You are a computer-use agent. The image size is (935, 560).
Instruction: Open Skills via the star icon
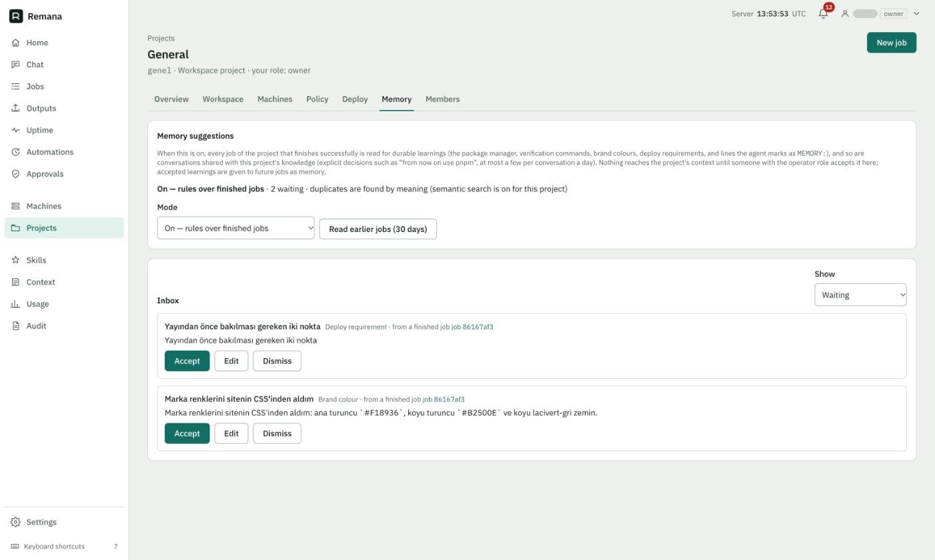point(15,260)
